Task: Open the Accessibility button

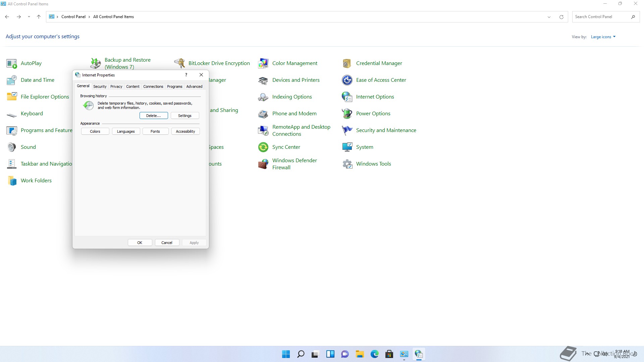Action: pyautogui.click(x=185, y=131)
